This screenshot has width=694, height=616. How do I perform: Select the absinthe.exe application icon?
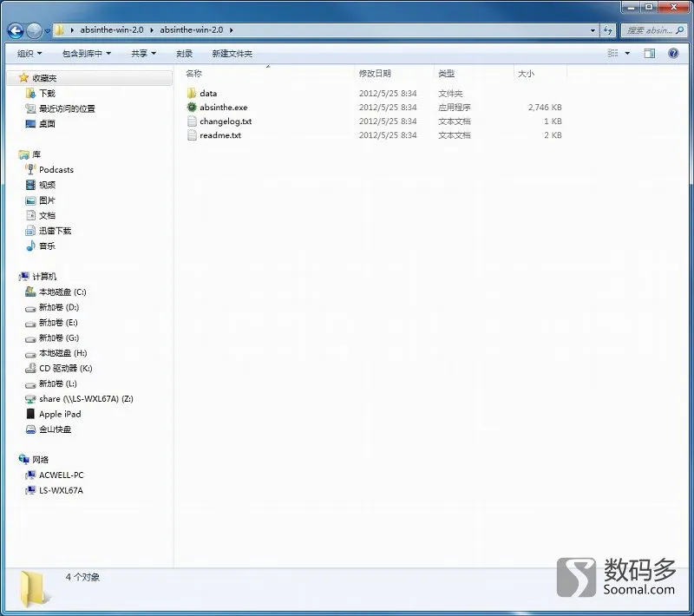point(192,107)
